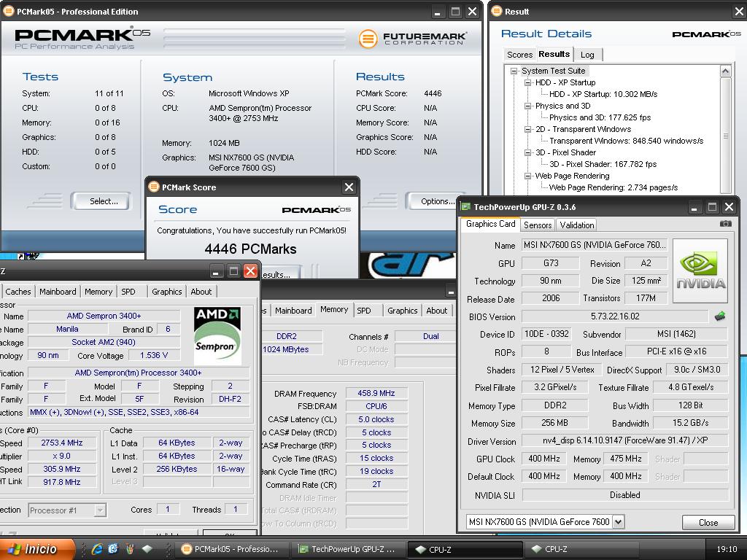
Task: Click the AMD Sempron logo in CPU-Z
Action: point(217,335)
